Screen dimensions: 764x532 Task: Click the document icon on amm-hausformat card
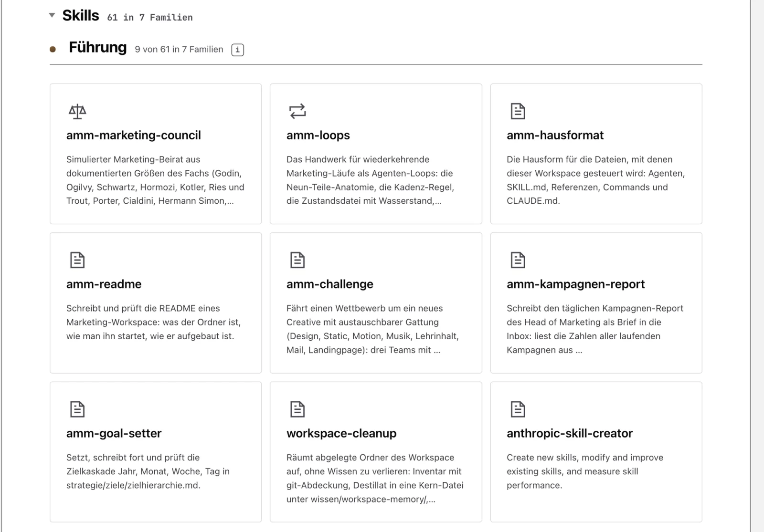pyautogui.click(x=518, y=111)
